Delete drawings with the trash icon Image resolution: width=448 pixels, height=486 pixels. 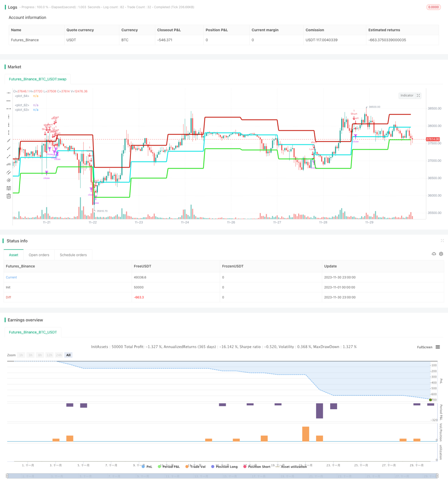point(9,196)
